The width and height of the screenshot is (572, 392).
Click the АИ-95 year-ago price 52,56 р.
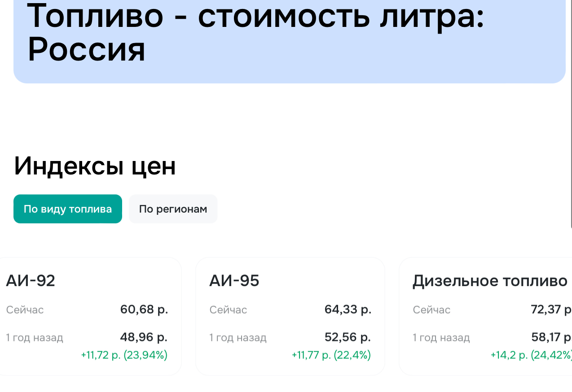point(348,337)
